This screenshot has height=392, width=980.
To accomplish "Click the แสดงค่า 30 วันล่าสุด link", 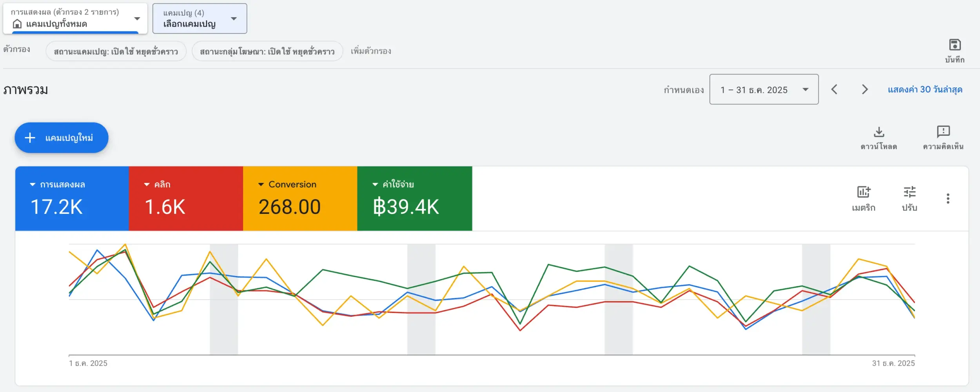I will (x=925, y=90).
